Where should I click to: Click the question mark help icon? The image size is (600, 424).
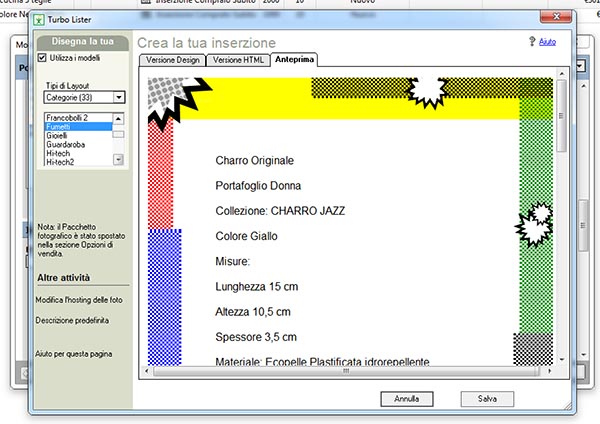tap(532, 41)
